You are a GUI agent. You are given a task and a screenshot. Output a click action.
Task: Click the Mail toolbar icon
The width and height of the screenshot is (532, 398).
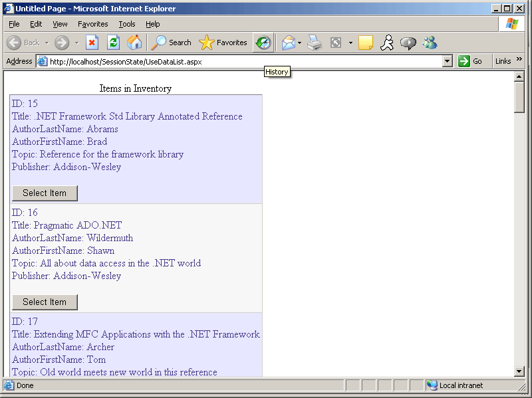[x=288, y=43]
